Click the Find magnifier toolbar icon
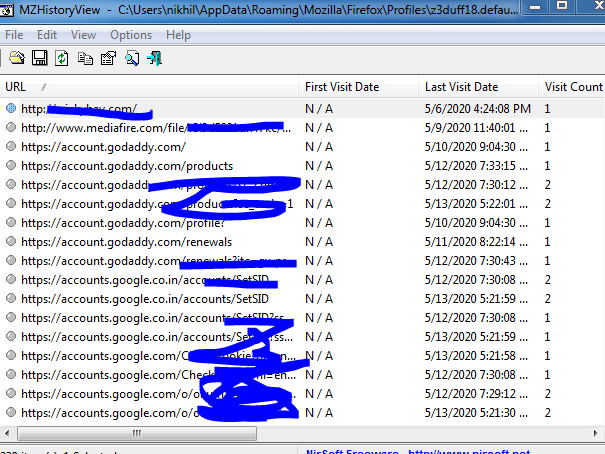The image size is (605, 454). click(132, 59)
